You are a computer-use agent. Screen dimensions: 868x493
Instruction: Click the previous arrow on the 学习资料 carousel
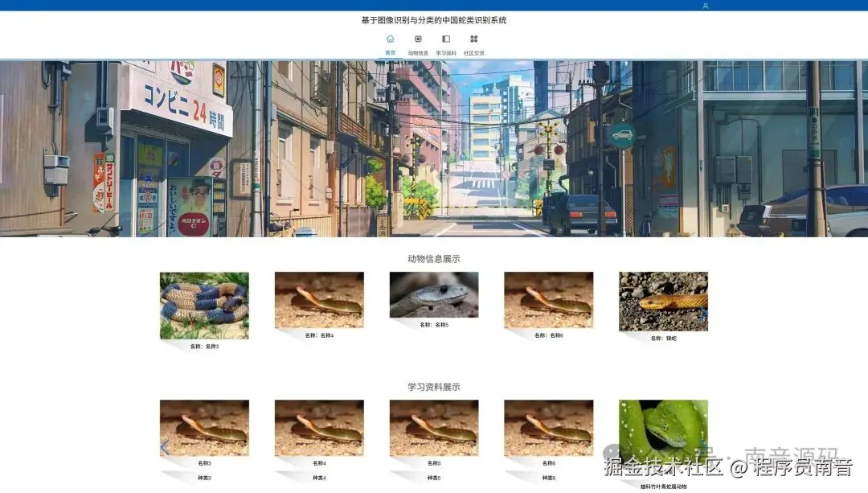[165, 447]
